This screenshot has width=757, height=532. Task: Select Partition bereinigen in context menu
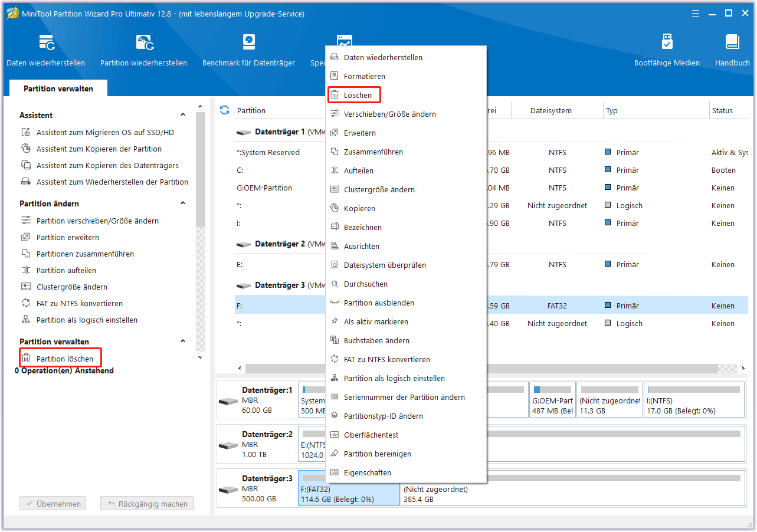(x=406, y=454)
